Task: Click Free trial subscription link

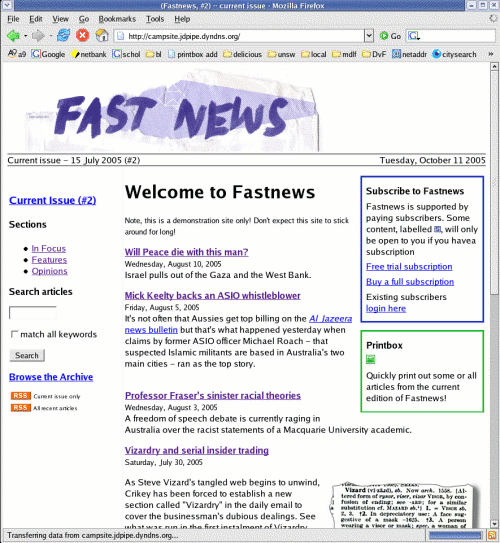Action: [x=409, y=267]
